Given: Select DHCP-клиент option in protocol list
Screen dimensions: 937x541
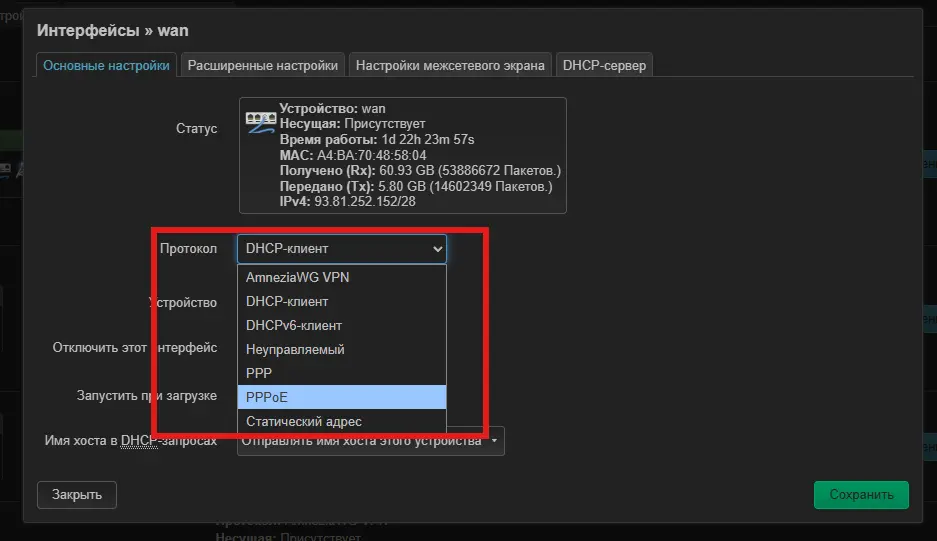Looking at the screenshot, I should (x=342, y=301).
